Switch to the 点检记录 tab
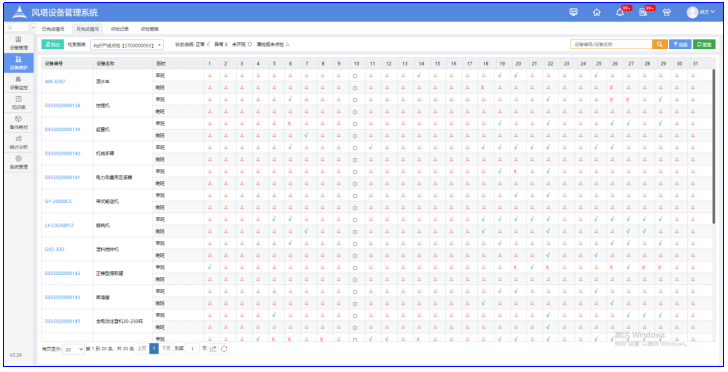 (x=119, y=29)
